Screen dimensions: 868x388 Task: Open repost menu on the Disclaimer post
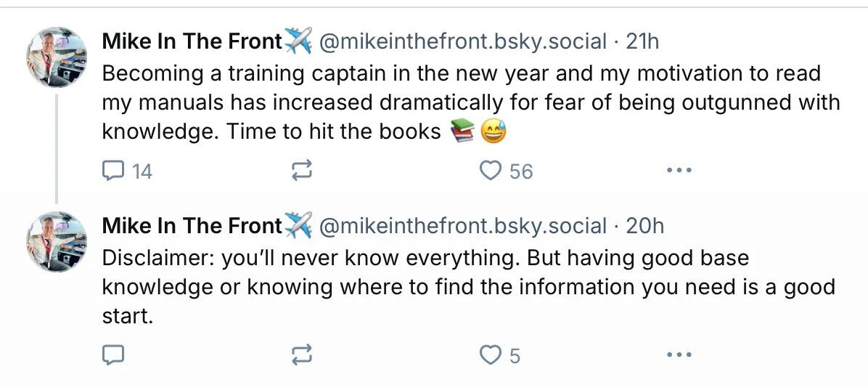click(301, 355)
